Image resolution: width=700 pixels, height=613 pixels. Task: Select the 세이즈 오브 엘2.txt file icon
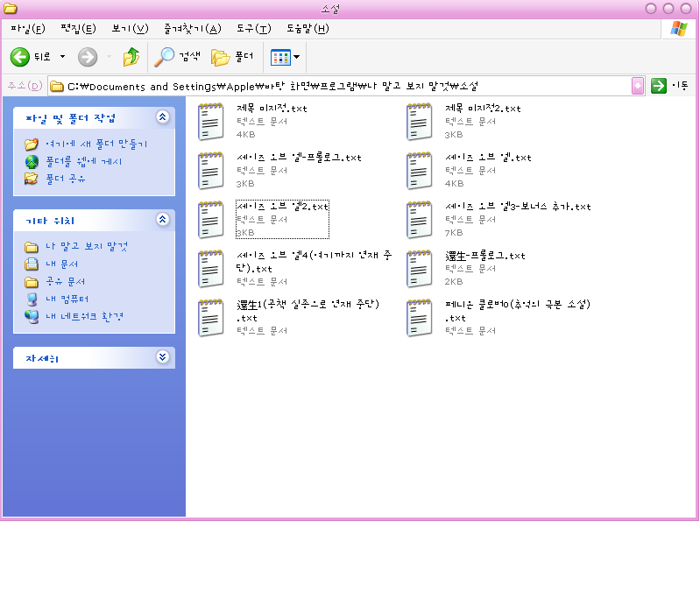[211, 220]
